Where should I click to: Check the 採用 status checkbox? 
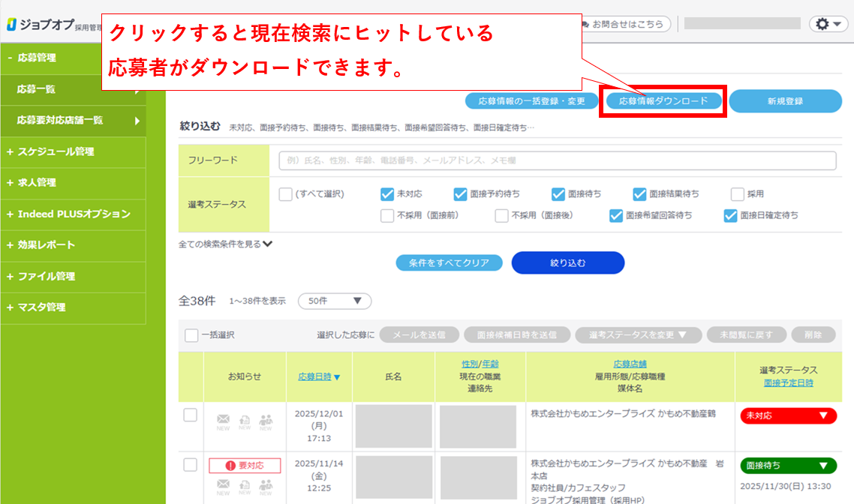[x=737, y=194]
